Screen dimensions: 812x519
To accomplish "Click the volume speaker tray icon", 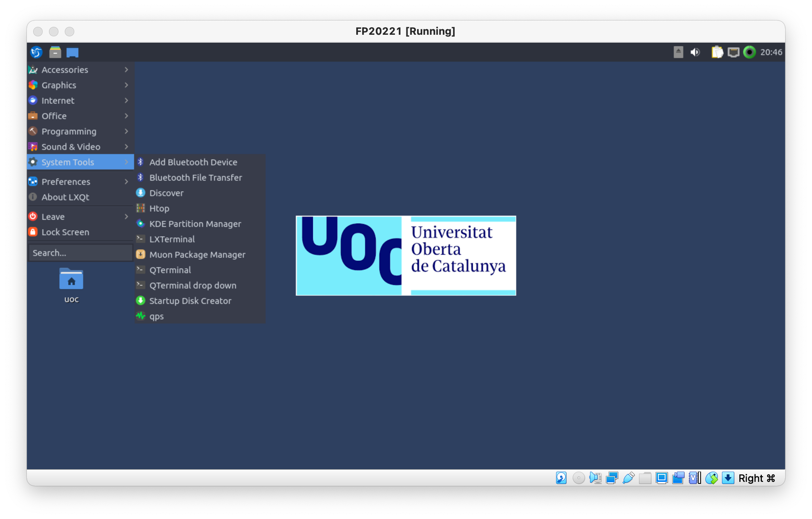I will click(695, 52).
